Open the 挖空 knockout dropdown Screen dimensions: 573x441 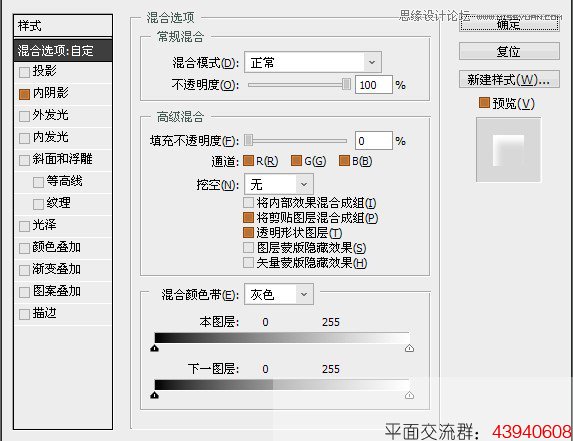click(279, 184)
